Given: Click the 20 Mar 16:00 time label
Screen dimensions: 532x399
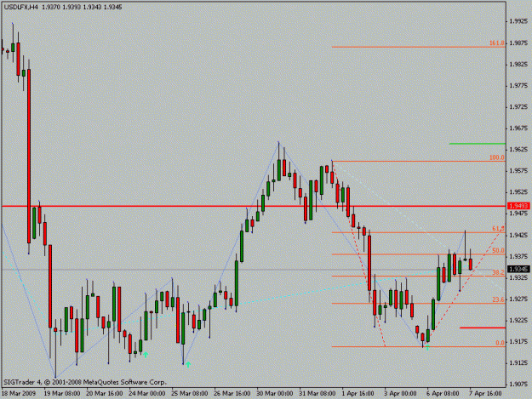Looking at the screenshot, I should (104, 393).
